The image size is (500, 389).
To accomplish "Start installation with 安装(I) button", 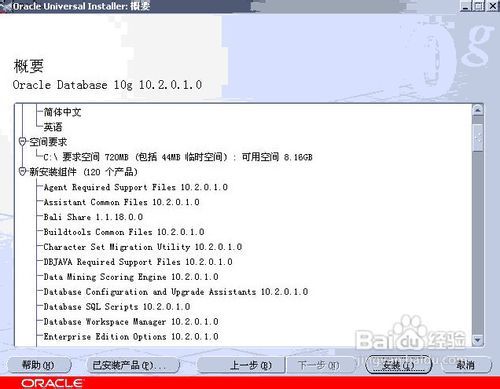I will tap(399, 365).
